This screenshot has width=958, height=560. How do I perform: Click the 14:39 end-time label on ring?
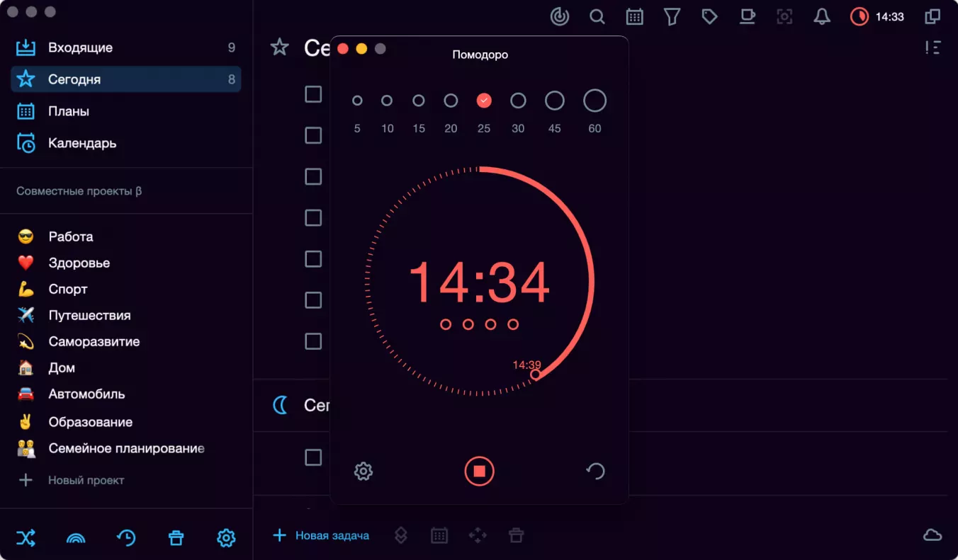coord(526,365)
